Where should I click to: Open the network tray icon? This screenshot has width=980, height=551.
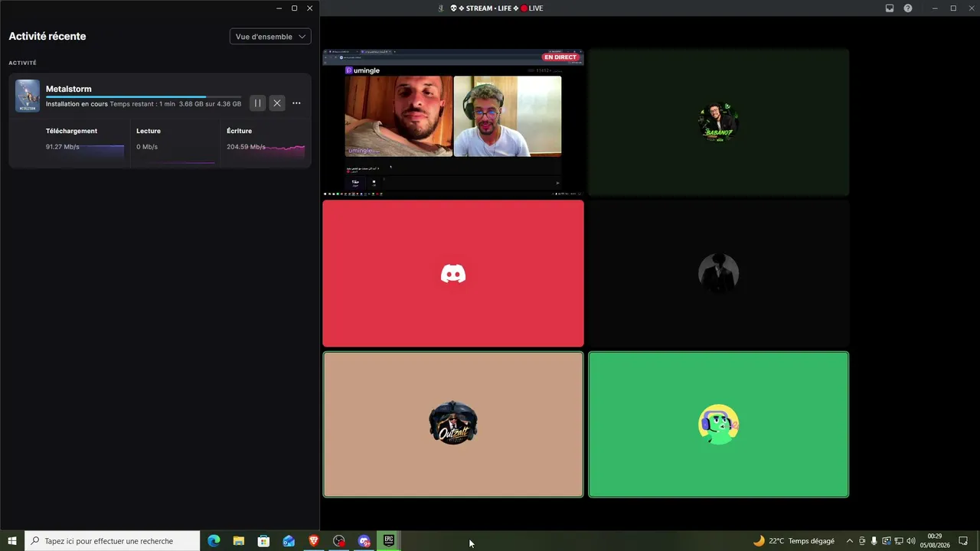point(899,541)
